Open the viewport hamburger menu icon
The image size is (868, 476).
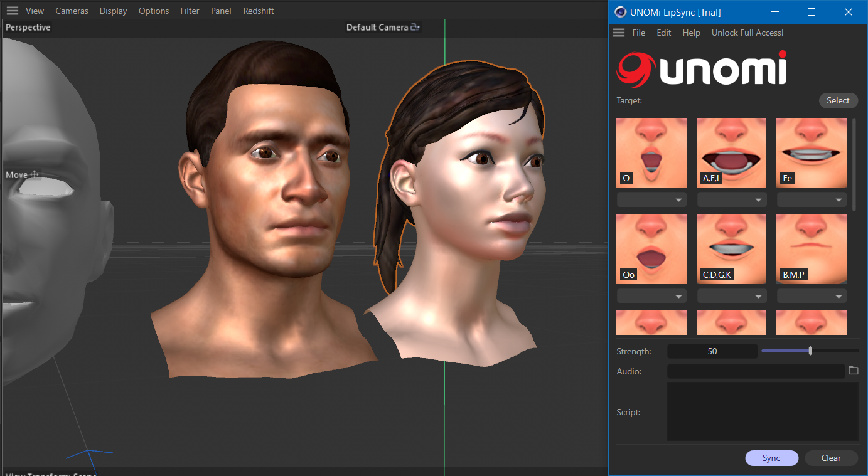12,11
